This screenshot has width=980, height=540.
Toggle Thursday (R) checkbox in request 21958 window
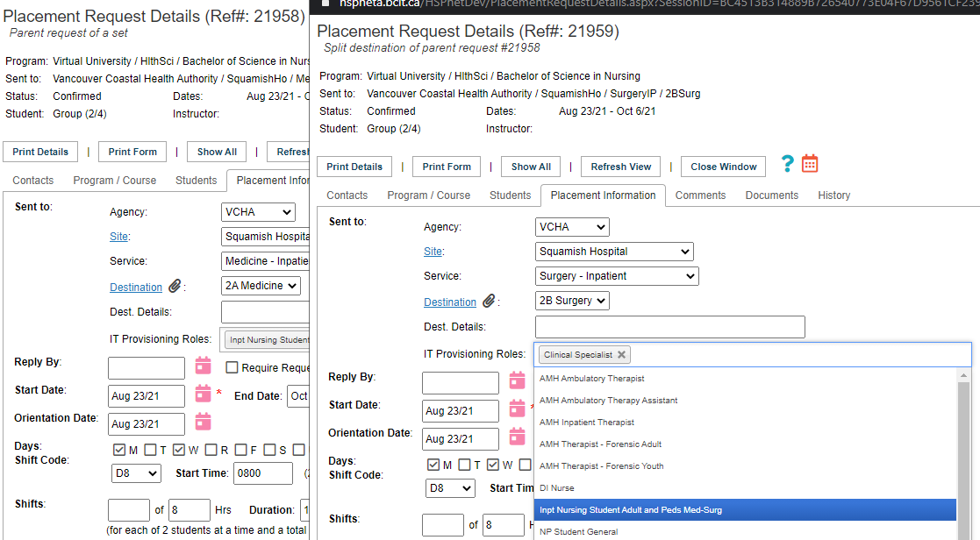211,450
